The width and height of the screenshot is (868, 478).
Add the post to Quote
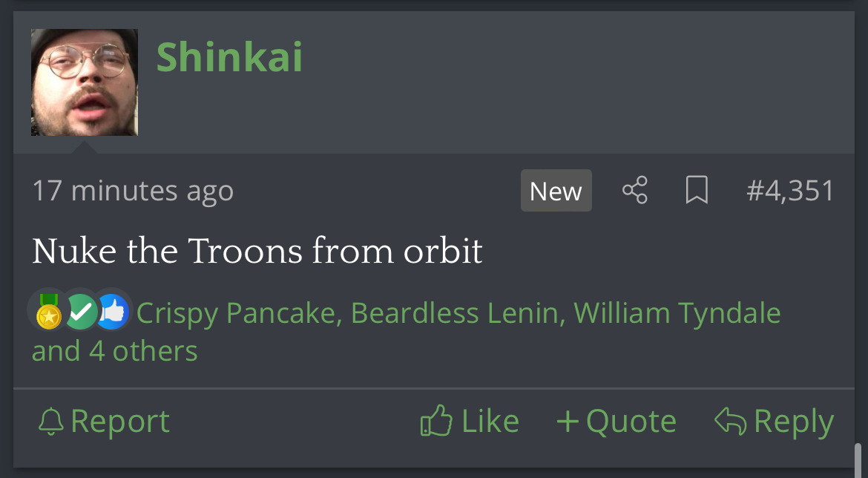[x=617, y=422]
